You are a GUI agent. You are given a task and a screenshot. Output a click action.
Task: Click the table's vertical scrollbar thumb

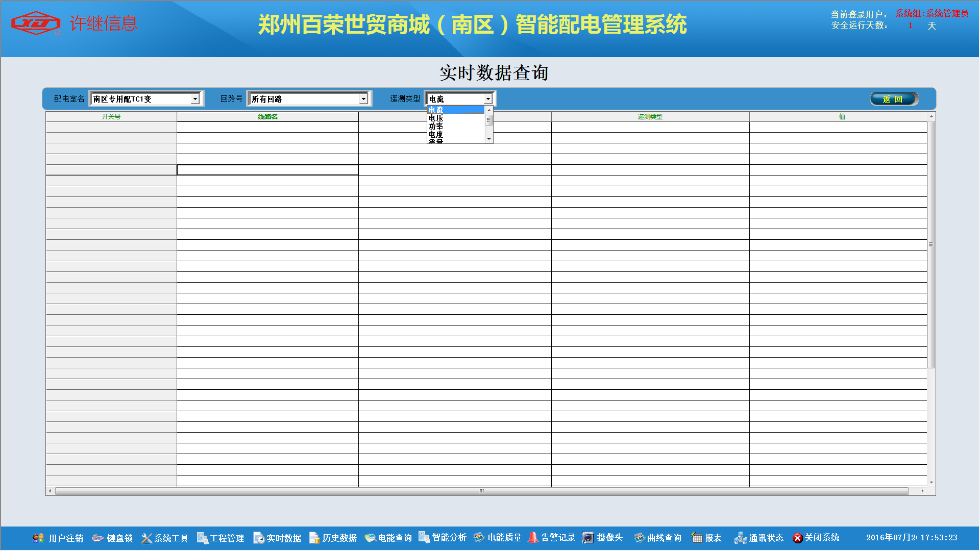[931, 245]
